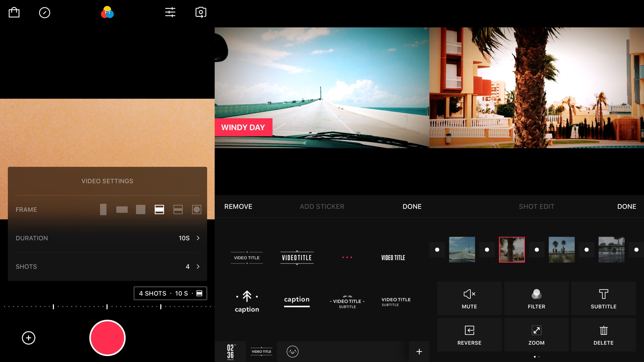
Task: Switch to the date-time sticker tab
Action: (x=231, y=352)
